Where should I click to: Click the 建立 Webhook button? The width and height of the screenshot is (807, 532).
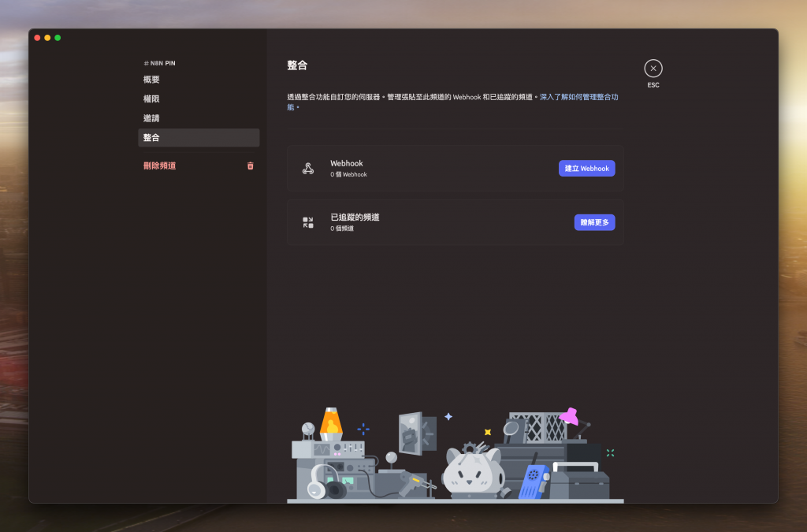point(586,168)
